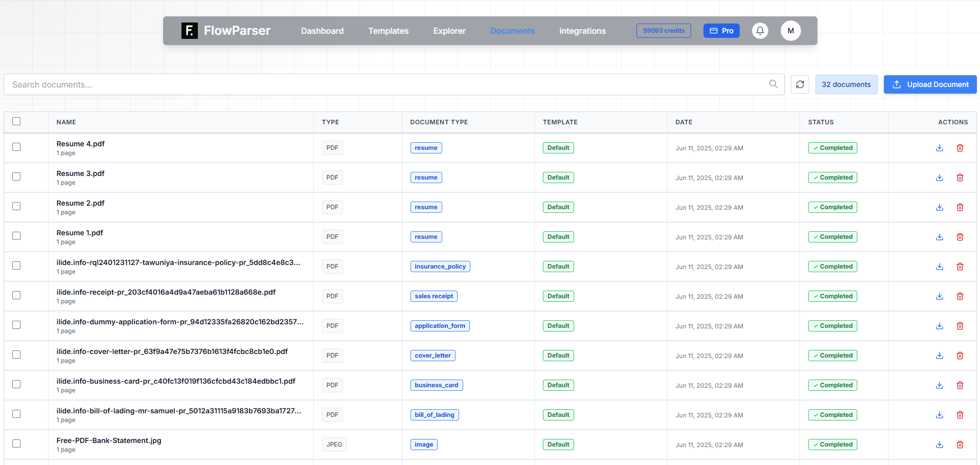The height and width of the screenshot is (465, 980).
Task: Delete Resume 1.pdf using its trash icon
Action: pyautogui.click(x=960, y=236)
